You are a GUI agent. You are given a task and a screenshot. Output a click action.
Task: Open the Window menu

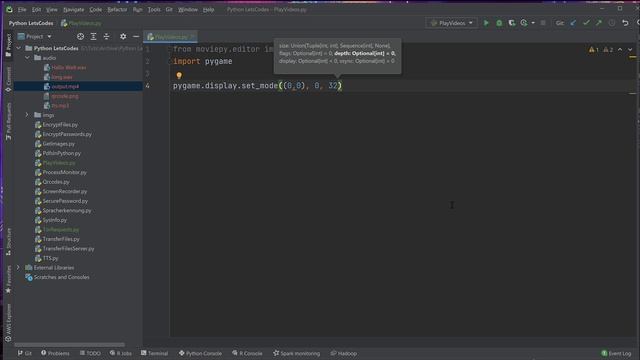188,9
